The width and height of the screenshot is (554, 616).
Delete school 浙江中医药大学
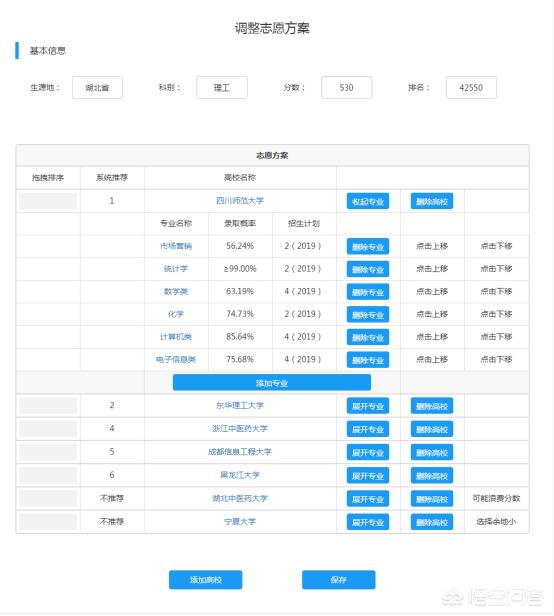tap(432, 429)
